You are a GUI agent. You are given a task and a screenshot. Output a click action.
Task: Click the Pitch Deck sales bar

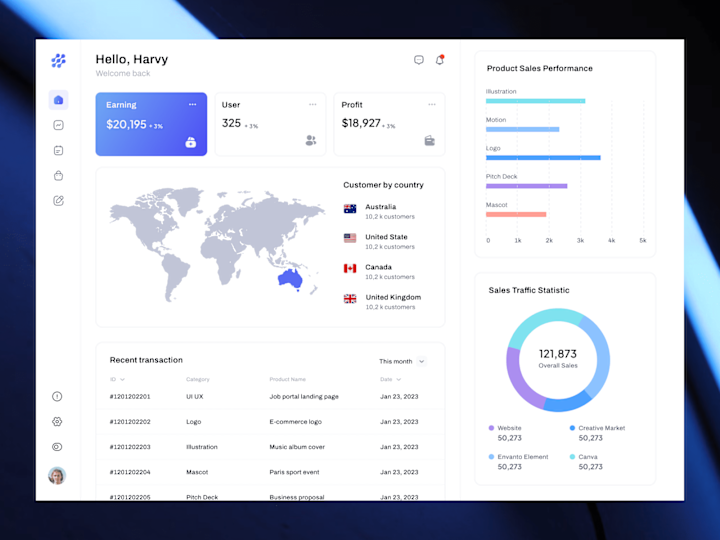pos(527,186)
